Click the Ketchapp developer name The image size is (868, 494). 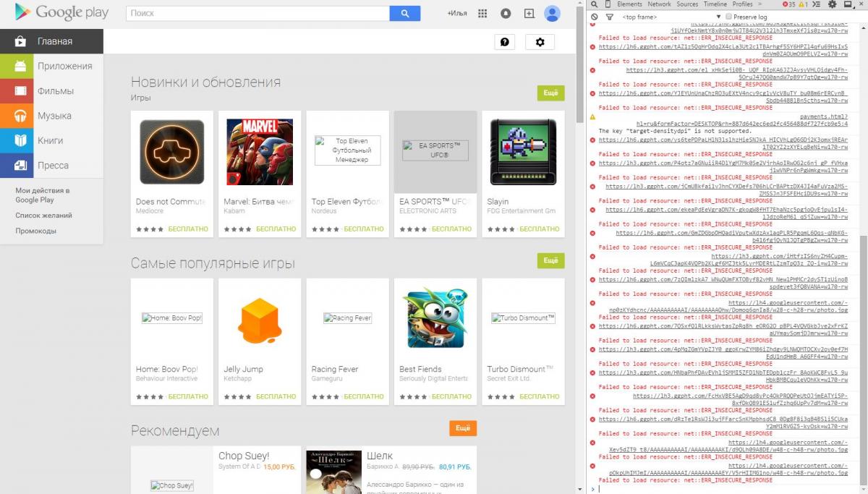click(x=238, y=378)
